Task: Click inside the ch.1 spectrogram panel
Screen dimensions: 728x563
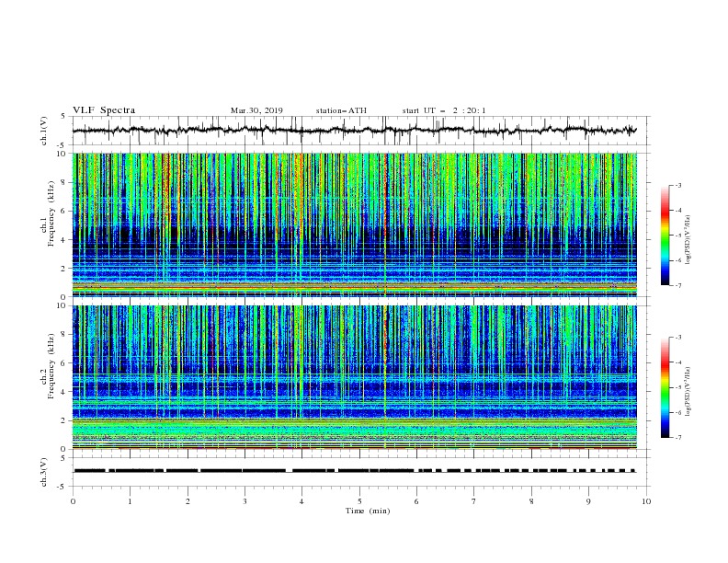Action: 355,224
